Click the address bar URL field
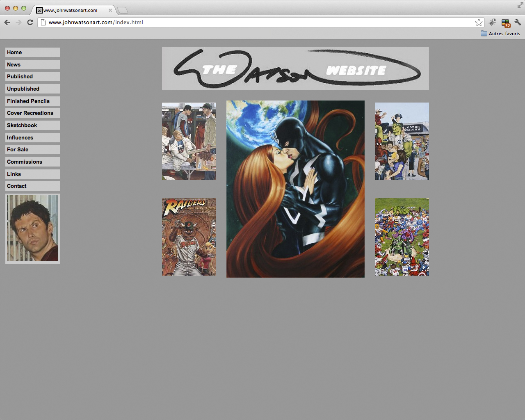Screen dimensions: 525x420 click(261, 22)
